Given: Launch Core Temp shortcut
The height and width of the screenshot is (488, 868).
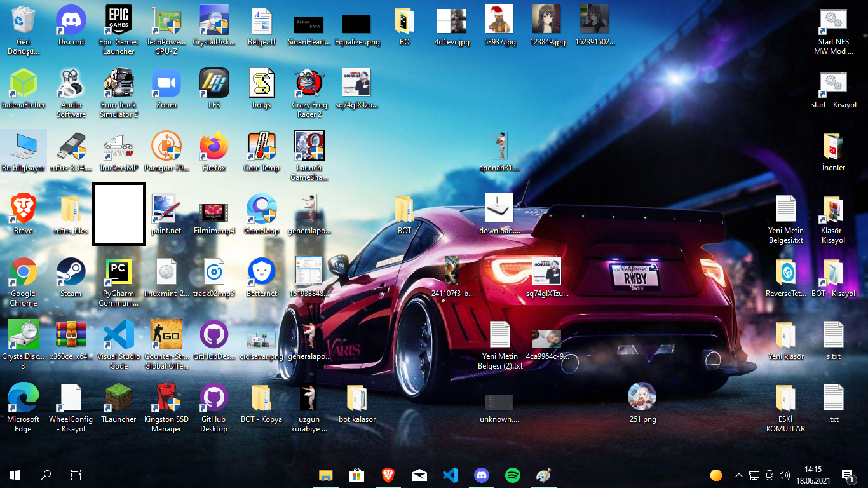Looking at the screenshot, I should coord(262,152).
